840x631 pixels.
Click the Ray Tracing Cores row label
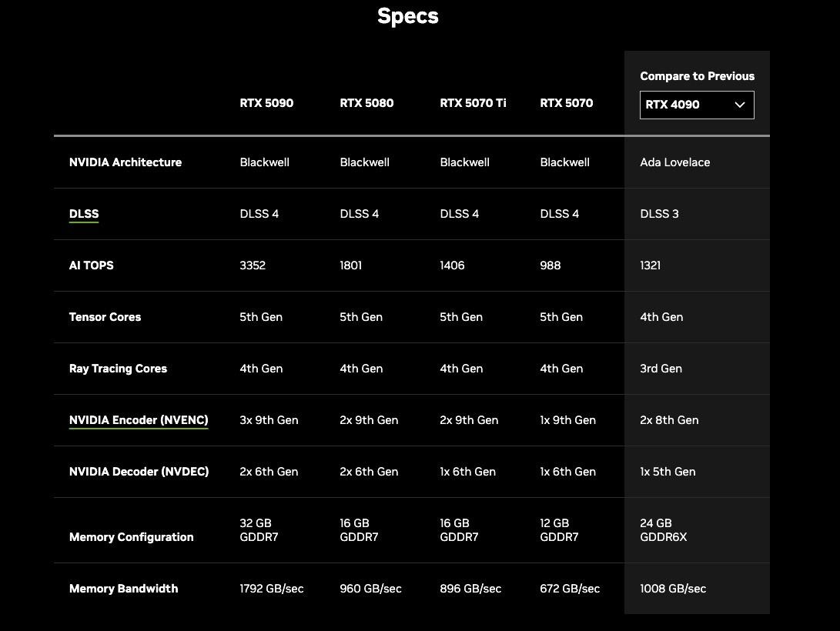(118, 369)
